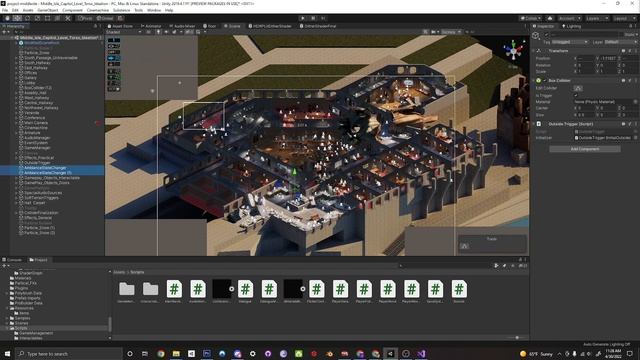Click the Edit Collider button icon

578,88
